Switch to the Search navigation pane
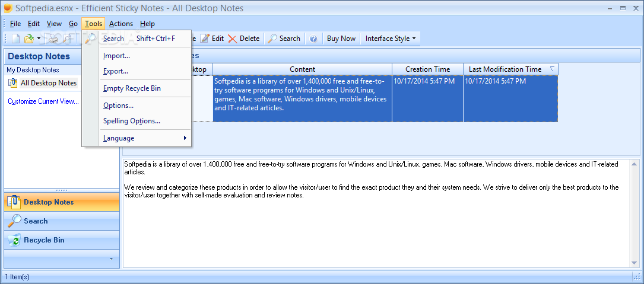This screenshot has height=284, width=644. (x=62, y=221)
